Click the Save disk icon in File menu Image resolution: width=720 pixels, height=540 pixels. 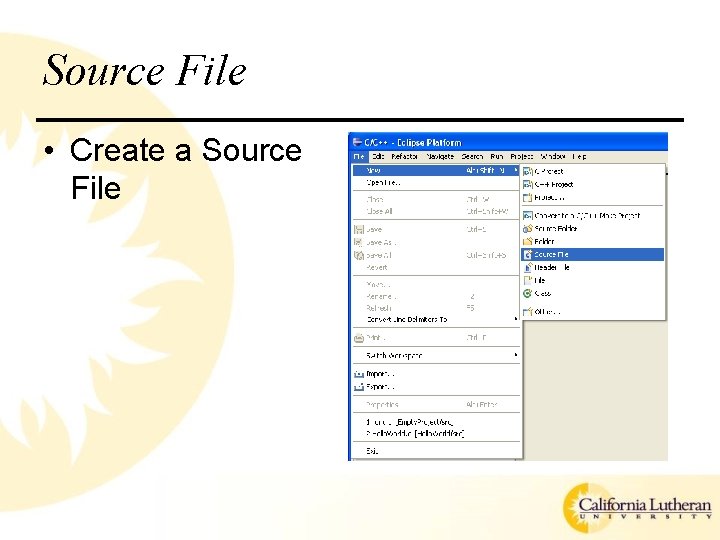pos(359,230)
